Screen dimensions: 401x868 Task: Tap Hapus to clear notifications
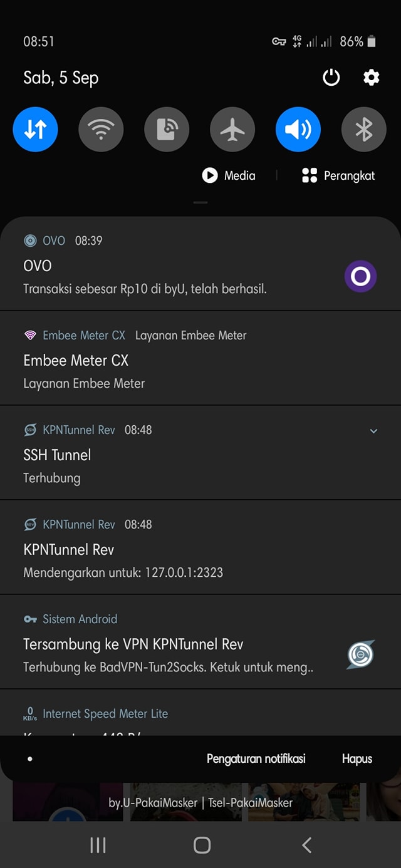pos(357,758)
